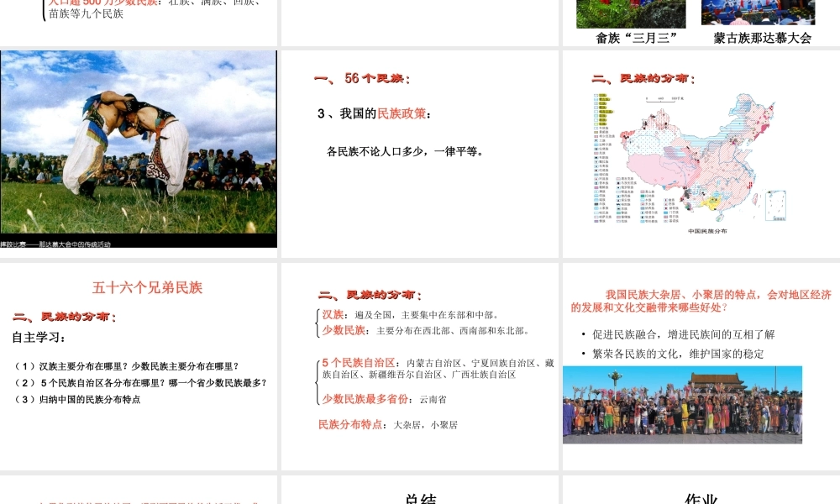Open the 总结 slide at the bottom
This screenshot has height=504, width=840.
pos(419,490)
